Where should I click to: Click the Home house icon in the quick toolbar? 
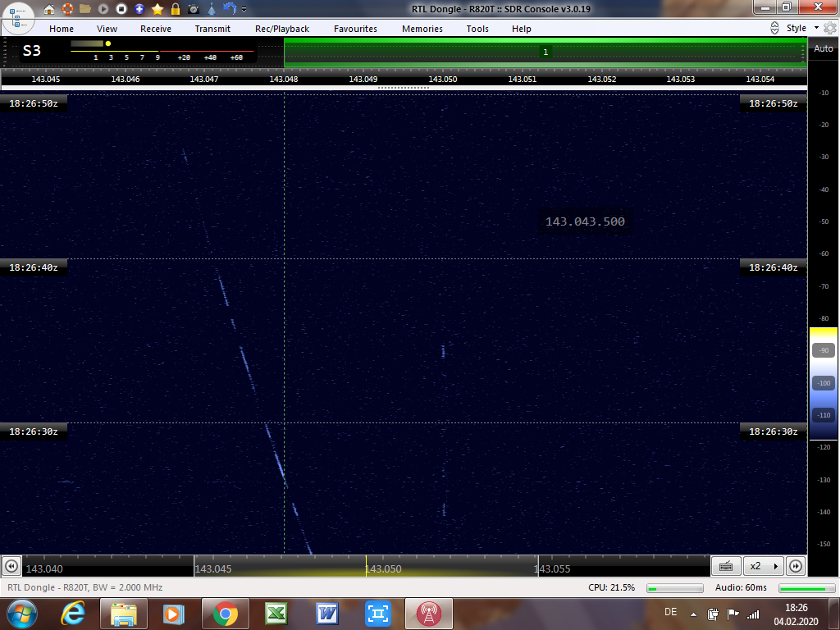tap(48, 9)
